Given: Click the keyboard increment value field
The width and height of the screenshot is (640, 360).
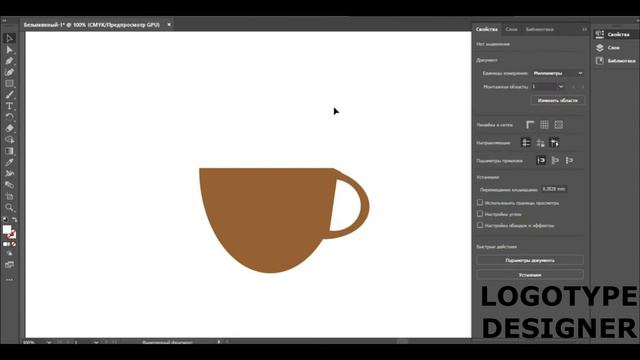Looking at the screenshot, I should [554, 189].
